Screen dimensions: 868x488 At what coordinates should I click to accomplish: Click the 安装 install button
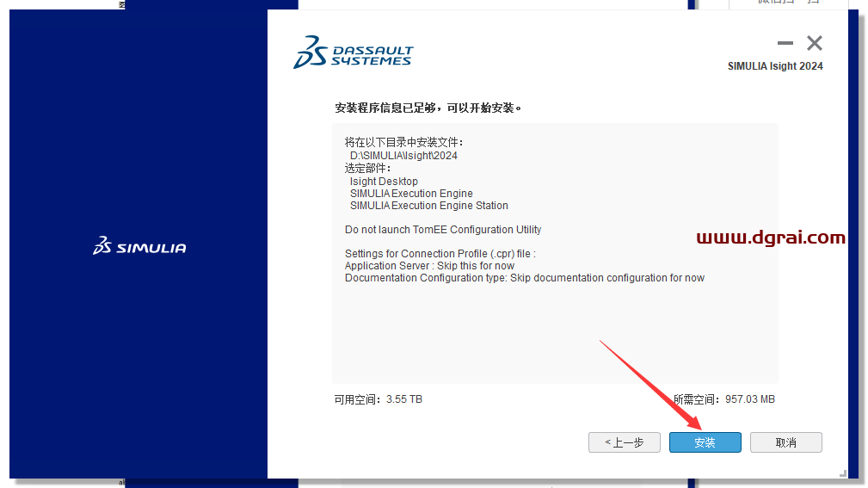705,442
